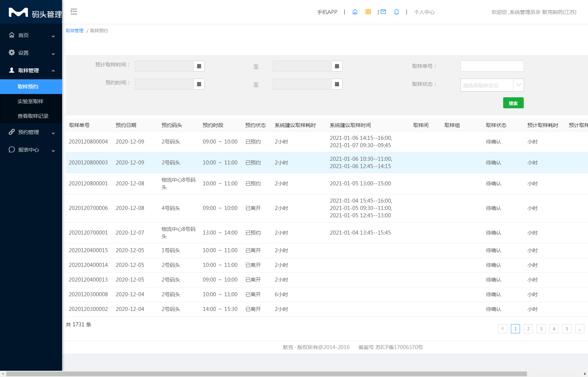This screenshot has width=588, height=377.
Task: Open the home icon in top bar
Action: (x=355, y=12)
